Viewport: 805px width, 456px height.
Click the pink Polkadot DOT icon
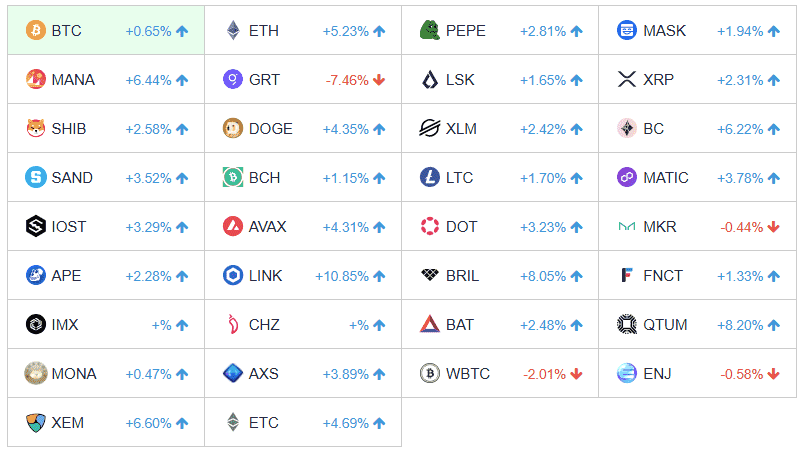point(430,226)
